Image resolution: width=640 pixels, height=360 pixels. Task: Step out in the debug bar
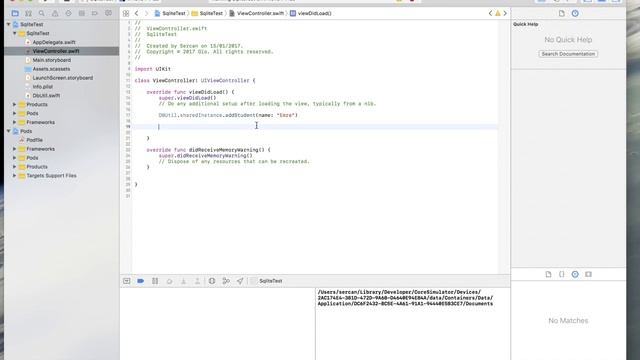click(x=197, y=281)
